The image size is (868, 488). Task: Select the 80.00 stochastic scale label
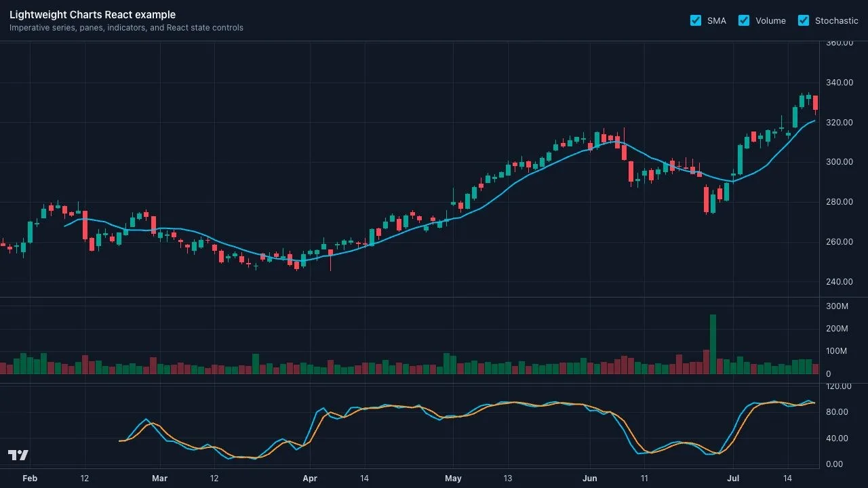pos(837,412)
